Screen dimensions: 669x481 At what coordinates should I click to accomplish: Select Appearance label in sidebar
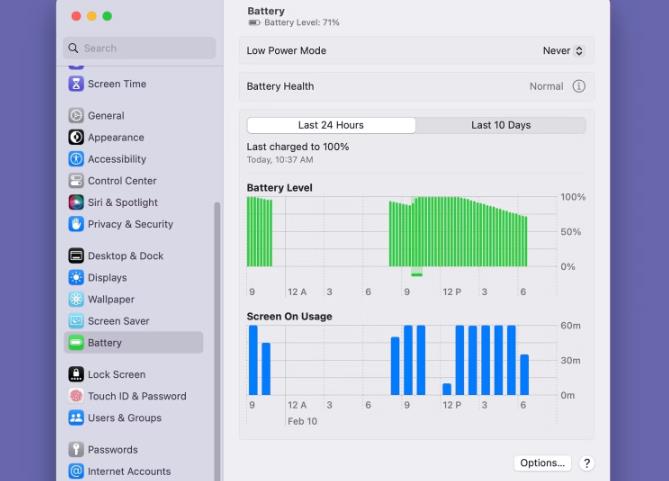(116, 137)
